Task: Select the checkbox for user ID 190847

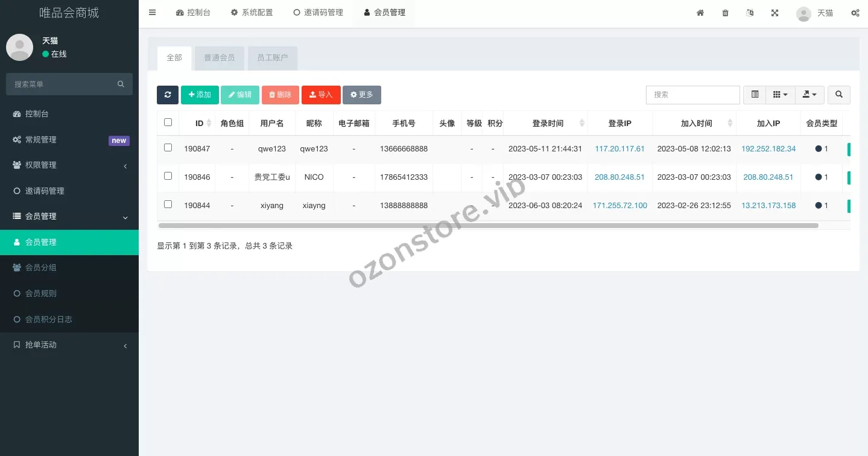Action: tap(168, 148)
